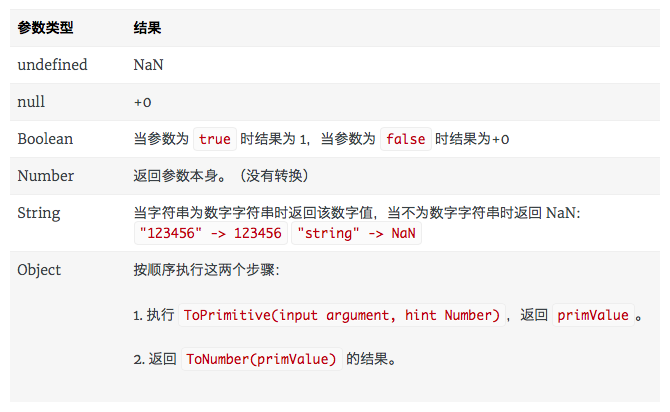The height and width of the screenshot is (412, 670).
Task: Select the Number row label
Action: click(45, 176)
